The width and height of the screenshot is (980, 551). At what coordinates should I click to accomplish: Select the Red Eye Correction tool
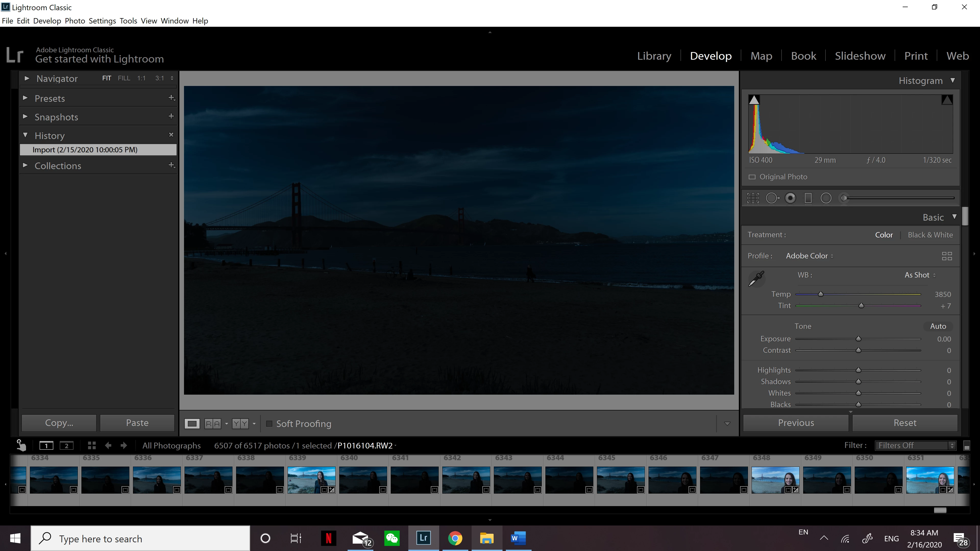[x=790, y=198]
